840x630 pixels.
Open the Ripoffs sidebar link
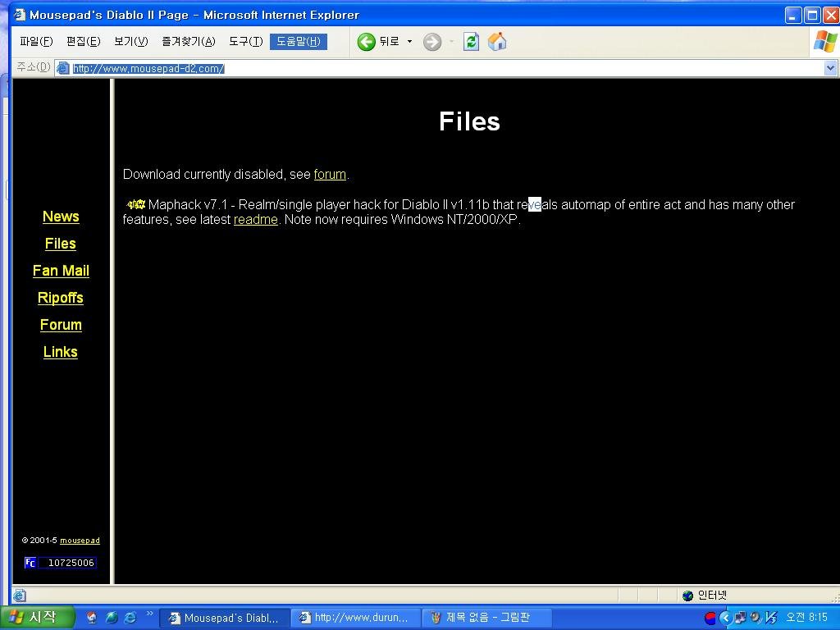click(x=61, y=298)
